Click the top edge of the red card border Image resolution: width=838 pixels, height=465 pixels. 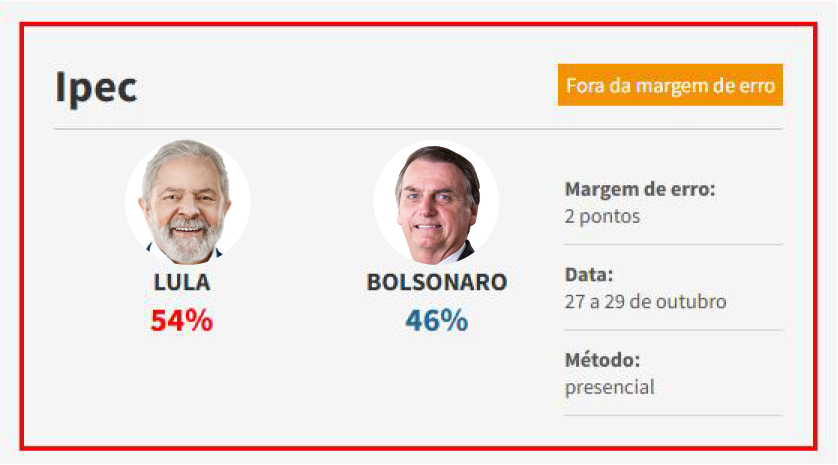pyautogui.click(x=418, y=24)
